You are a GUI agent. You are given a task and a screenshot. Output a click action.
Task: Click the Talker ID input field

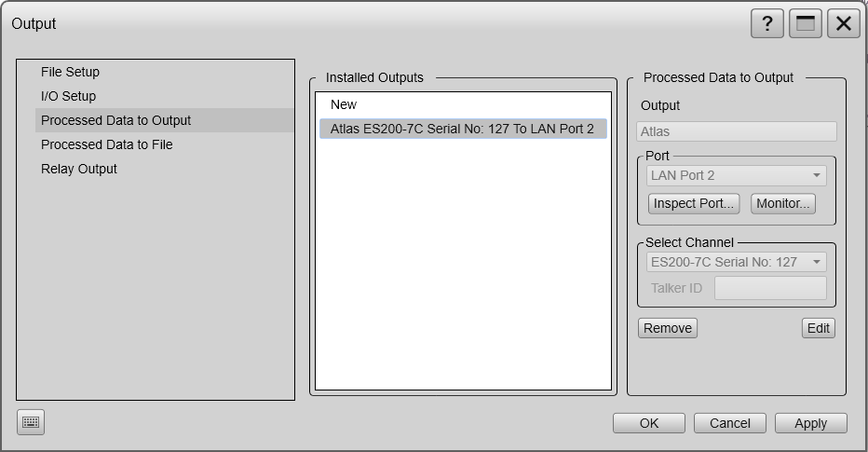pyautogui.click(x=770, y=288)
